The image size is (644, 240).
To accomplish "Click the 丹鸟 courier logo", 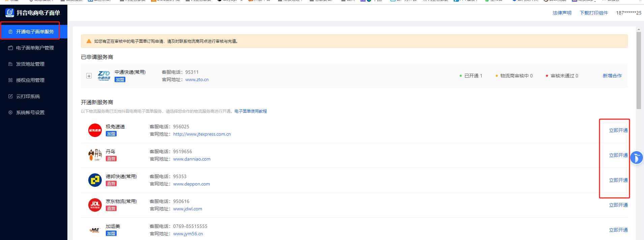I will (95, 155).
